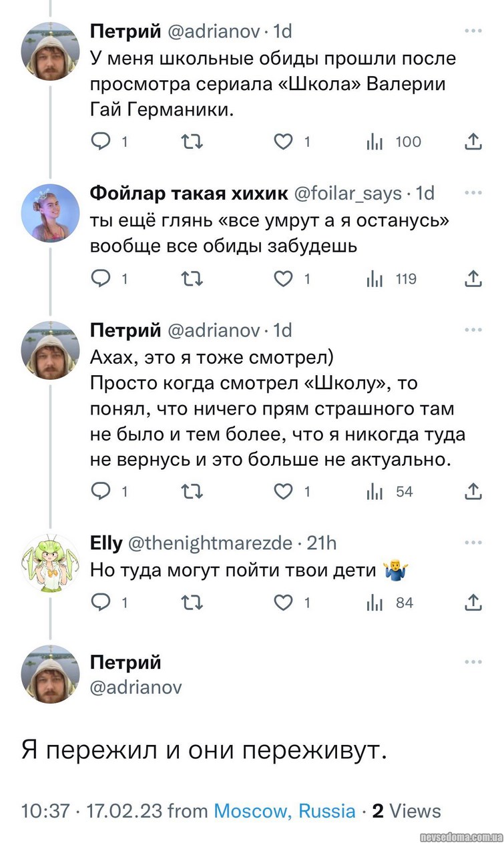504x843 pixels.
Task: Expand more menu on main tweet
Action: (473, 662)
